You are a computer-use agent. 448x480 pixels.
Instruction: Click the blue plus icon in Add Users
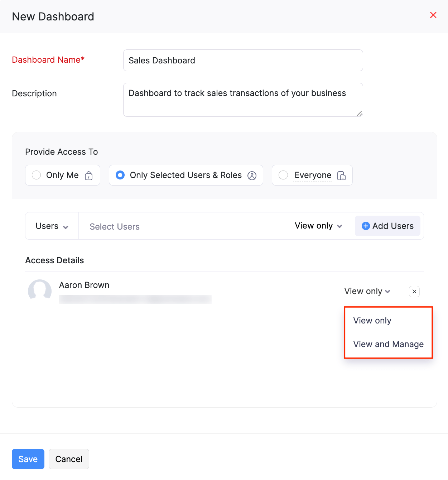coord(366,226)
